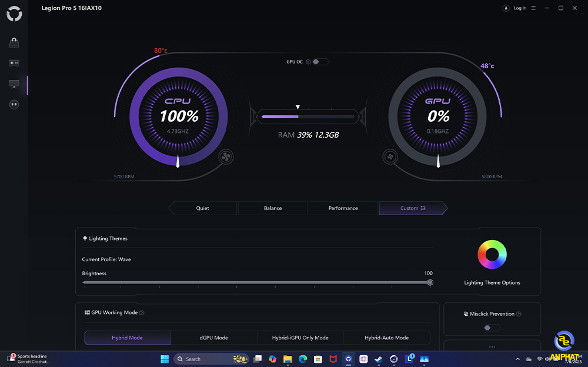Switch to Performance thermal mode
The height and width of the screenshot is (367, 588).
pyautogui.click(x=343, y=208)
